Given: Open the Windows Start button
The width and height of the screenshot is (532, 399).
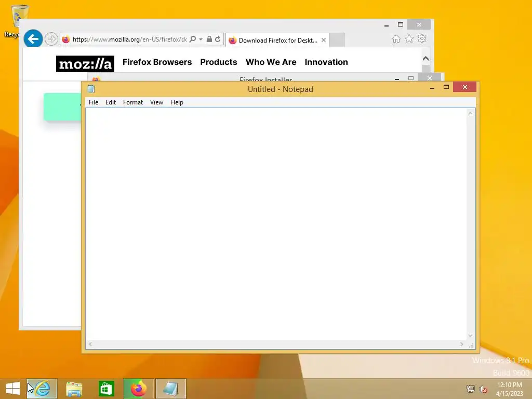Looking at the screenshot, I should pos(13,389).
